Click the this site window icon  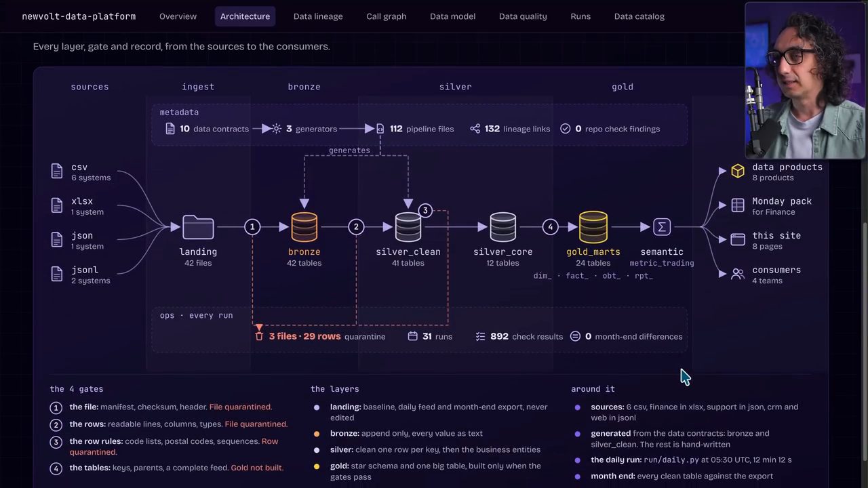click(738, 239)
